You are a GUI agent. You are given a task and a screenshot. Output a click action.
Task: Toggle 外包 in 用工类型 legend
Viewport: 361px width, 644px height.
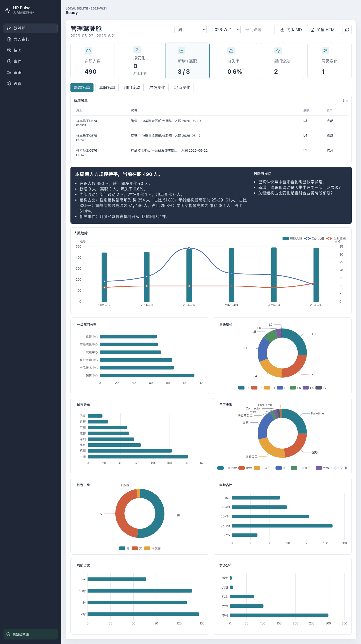[322, 468]
